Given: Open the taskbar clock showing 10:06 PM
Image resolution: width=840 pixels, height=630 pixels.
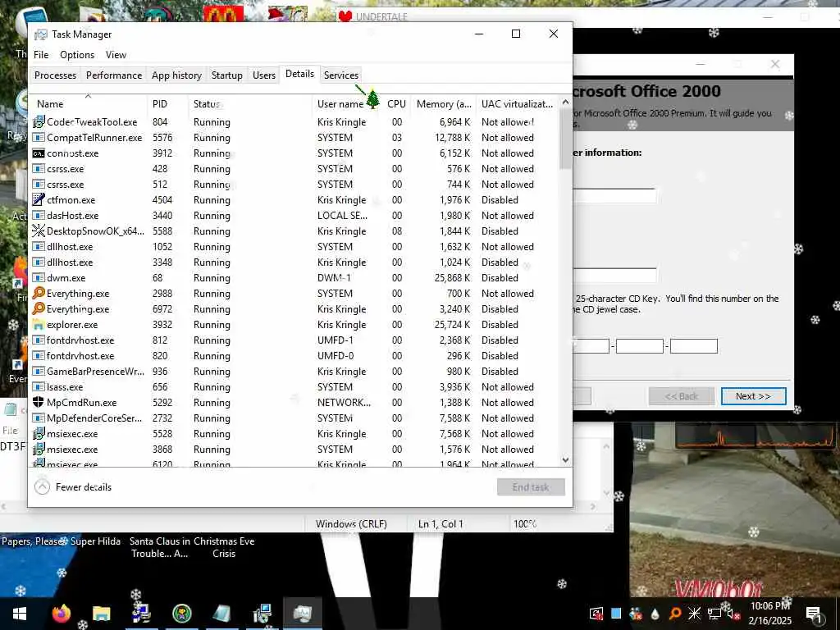Looking at the screenshot, I should pos(769,614).
